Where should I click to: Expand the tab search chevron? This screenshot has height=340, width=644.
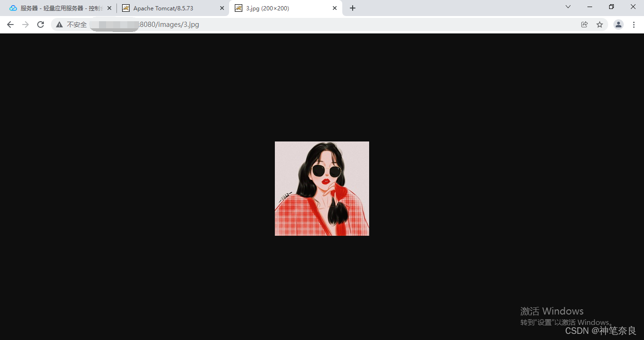coord(568,7)
